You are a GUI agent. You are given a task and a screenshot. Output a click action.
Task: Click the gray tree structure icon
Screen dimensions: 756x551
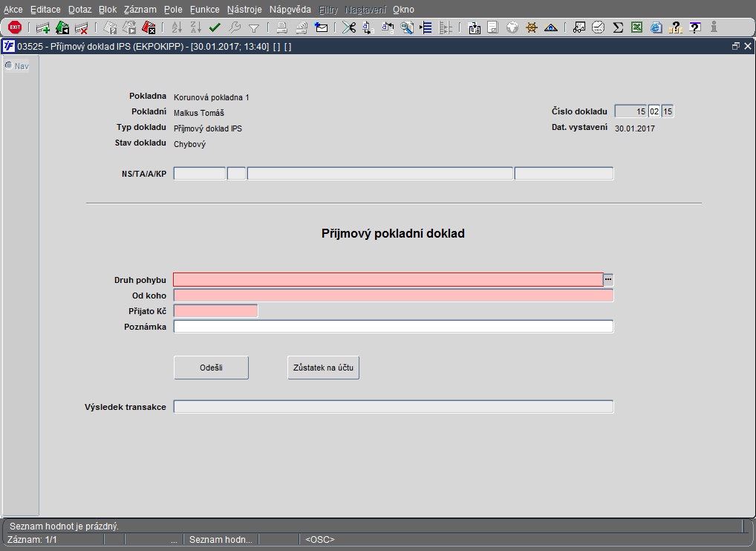click(x=446, y=28)
